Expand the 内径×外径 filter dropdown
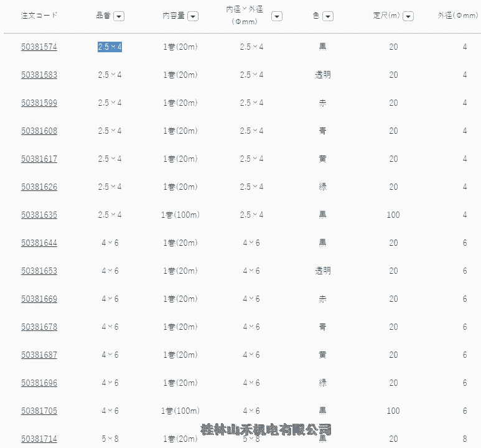 [x=277, y=16]
